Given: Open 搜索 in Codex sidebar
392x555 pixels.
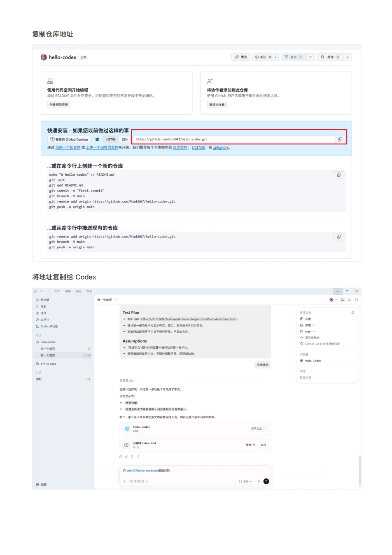Looking at the screenshot, I should point(41,306).
